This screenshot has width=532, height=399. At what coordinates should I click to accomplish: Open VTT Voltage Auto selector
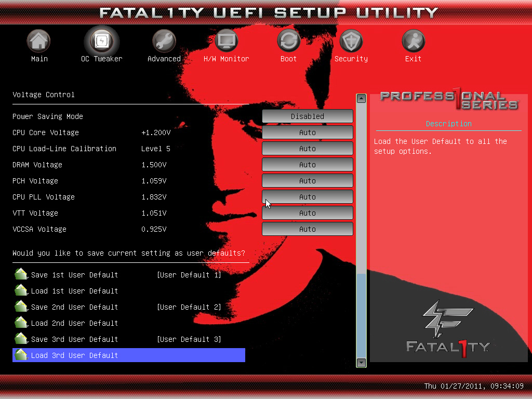click(x=308, y=212)
